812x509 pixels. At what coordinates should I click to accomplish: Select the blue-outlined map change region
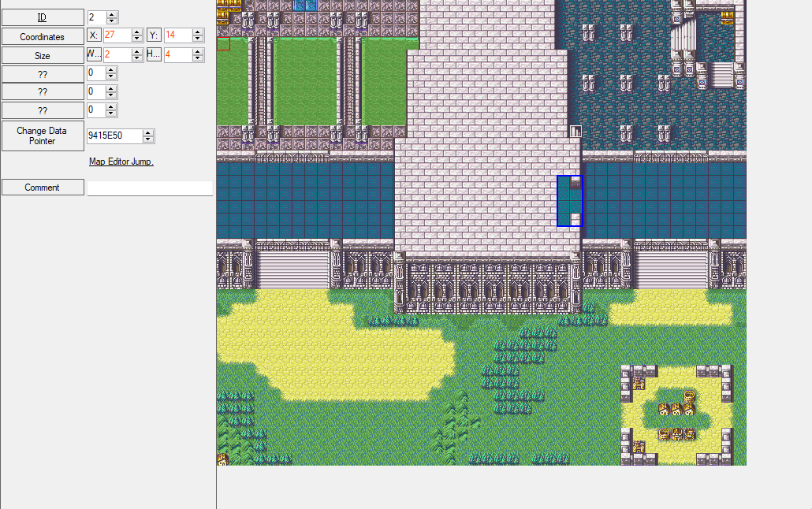(x=570, y=201)
